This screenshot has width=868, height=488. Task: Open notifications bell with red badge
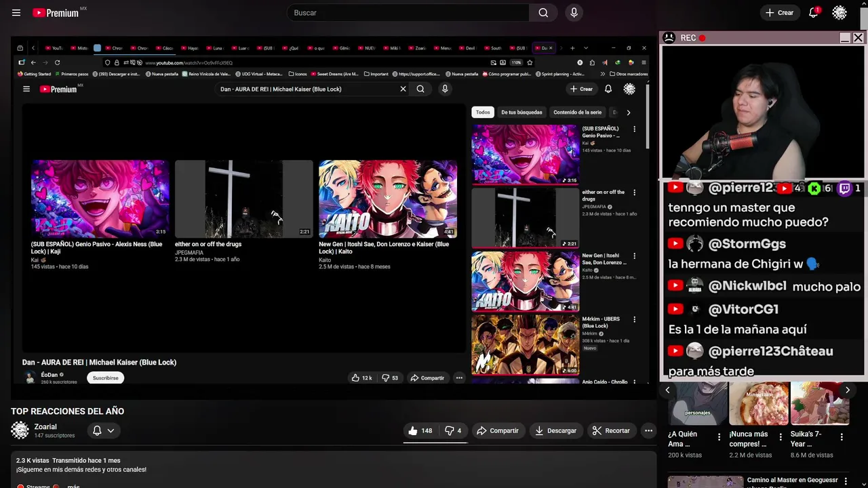[x=814, y=13]
